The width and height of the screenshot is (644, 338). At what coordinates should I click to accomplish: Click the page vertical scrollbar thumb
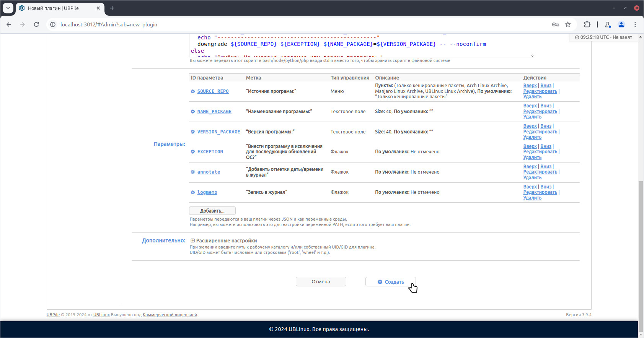click(641, 257)
